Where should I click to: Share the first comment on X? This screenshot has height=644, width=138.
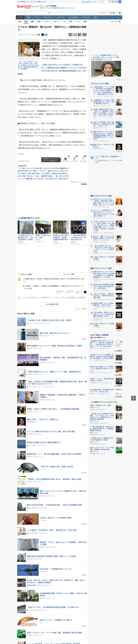(85, 292)
